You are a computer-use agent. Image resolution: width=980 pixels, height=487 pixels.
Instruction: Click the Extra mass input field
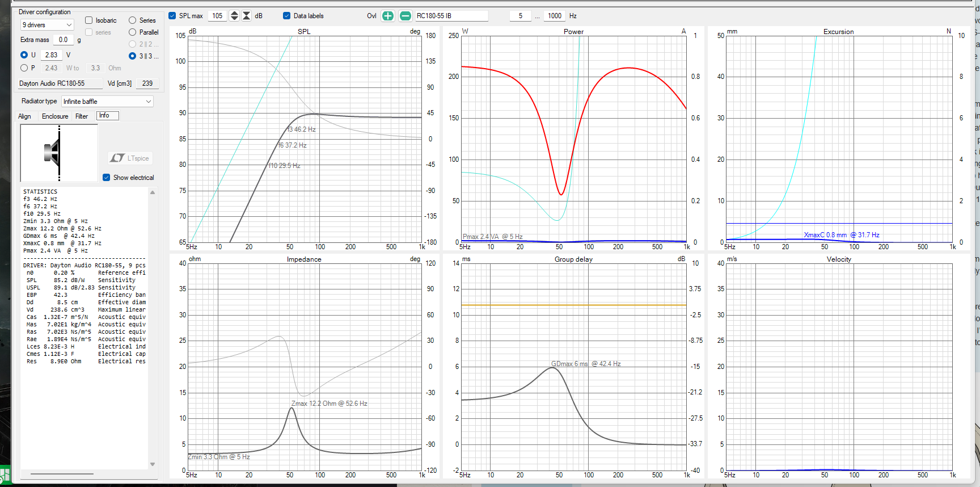pos(64,40)
